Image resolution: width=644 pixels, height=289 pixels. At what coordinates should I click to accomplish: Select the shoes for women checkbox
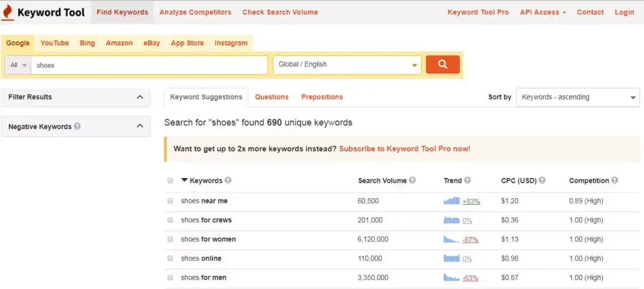170,239
